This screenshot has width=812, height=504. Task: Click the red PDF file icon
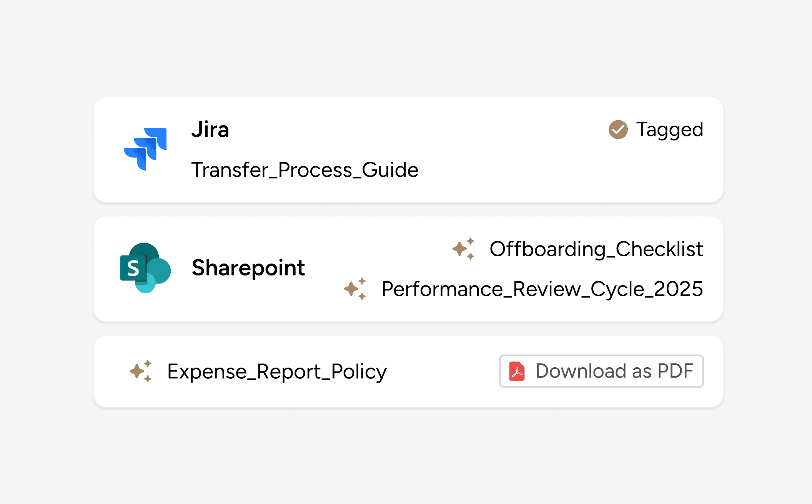coord(517,371)
